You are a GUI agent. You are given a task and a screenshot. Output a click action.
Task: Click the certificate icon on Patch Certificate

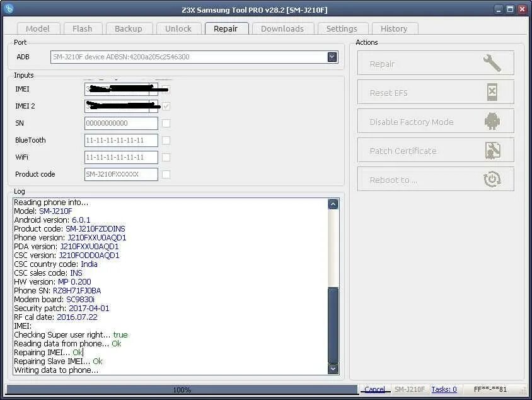pos(493,150)
